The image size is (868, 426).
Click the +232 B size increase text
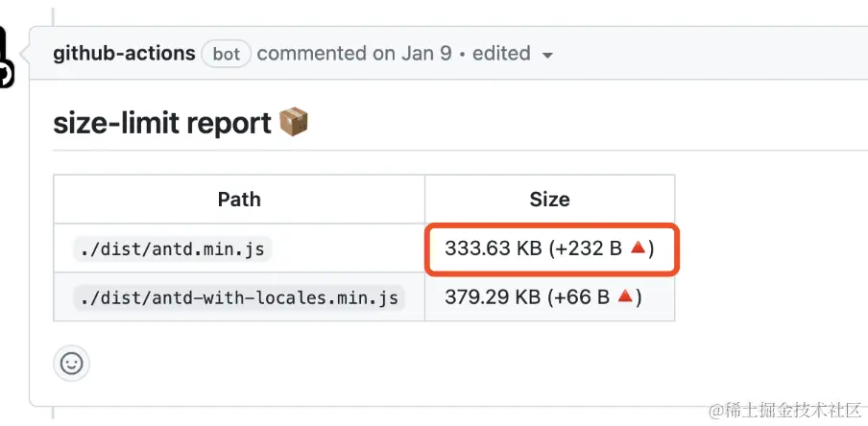pyautogui.click(x=591, y=248)
